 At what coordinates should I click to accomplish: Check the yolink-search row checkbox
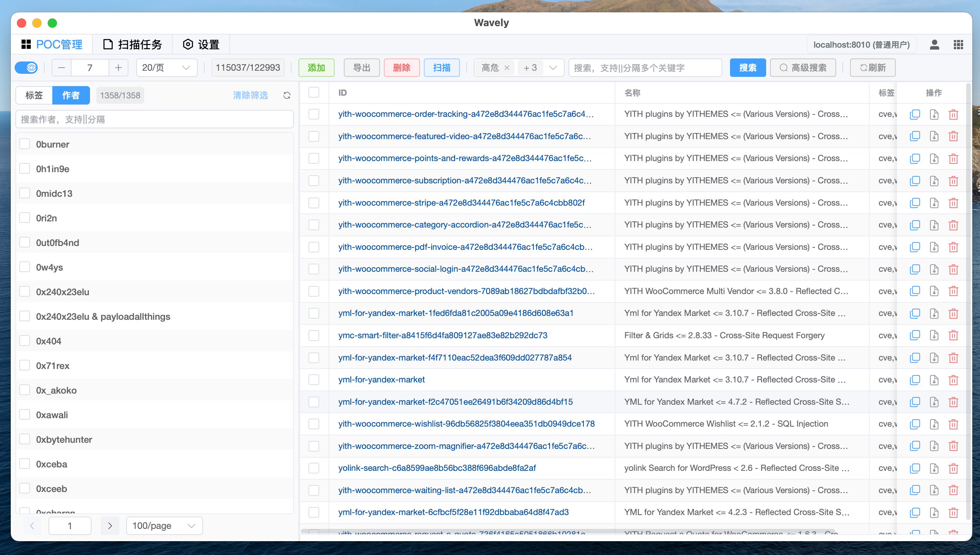(x=314, y=468)
